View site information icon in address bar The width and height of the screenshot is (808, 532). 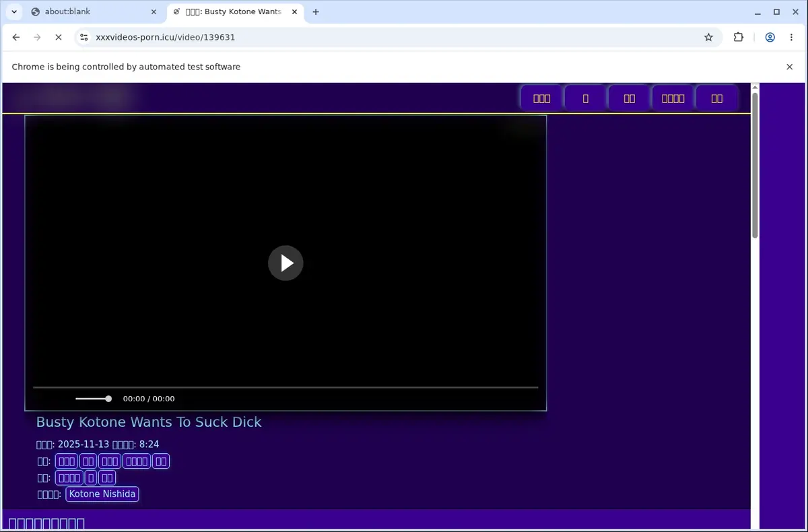(x=83, y=38)
